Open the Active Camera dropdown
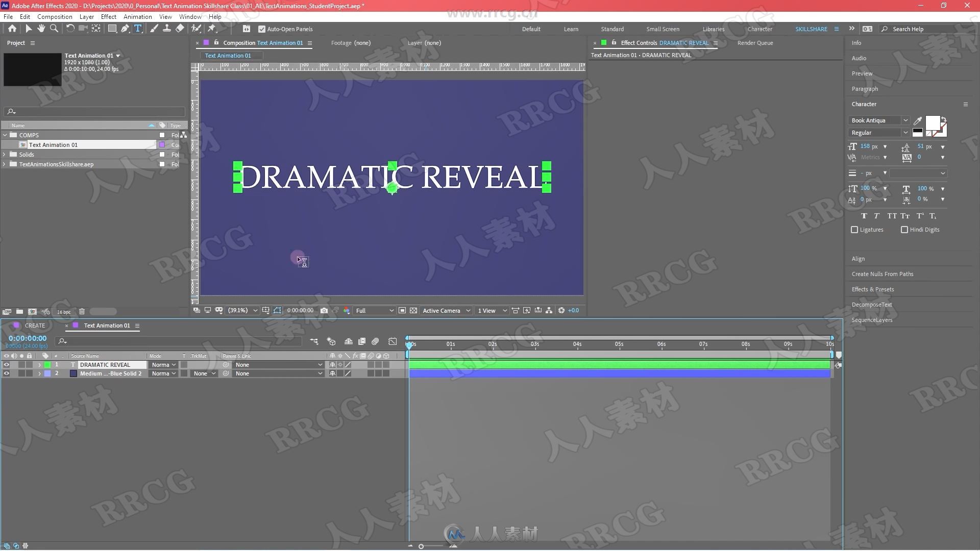 (446, 310)
